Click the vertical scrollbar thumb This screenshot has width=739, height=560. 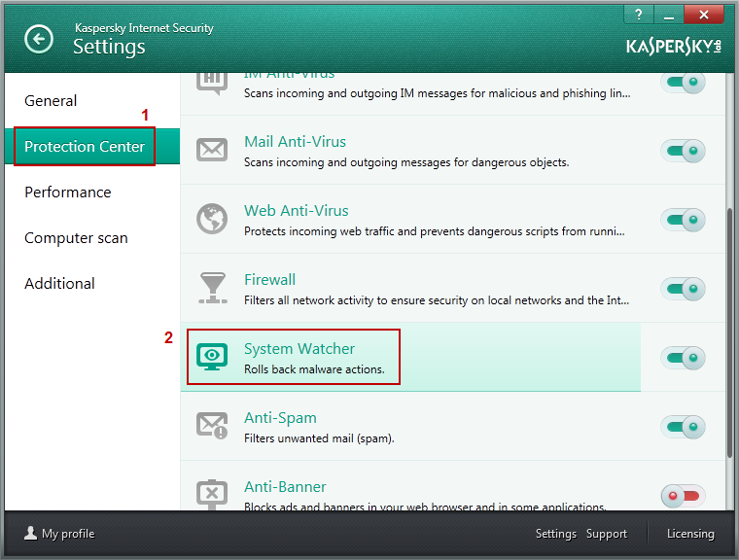pyautogui.click(x=729, y=332)
